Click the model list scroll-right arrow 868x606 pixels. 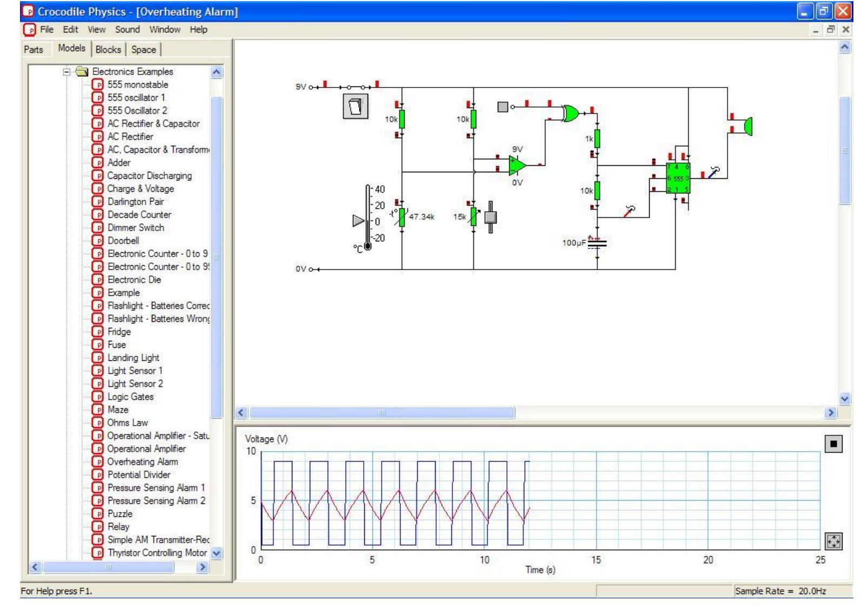click(203, 567)
